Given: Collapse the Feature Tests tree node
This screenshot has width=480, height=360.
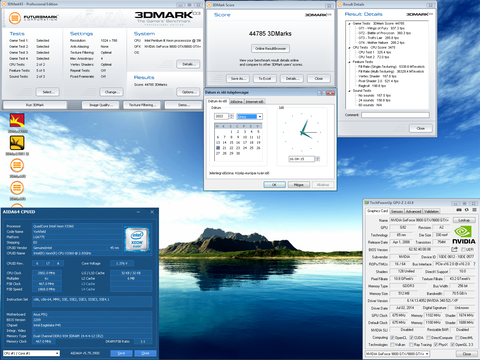Looking at the screenshot, I should click(349, 62).
